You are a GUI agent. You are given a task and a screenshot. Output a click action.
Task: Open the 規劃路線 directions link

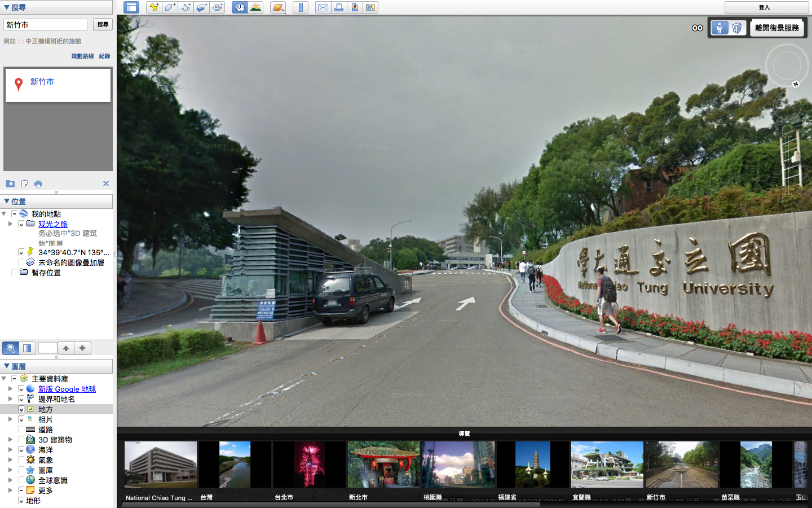tap(82, 56)
